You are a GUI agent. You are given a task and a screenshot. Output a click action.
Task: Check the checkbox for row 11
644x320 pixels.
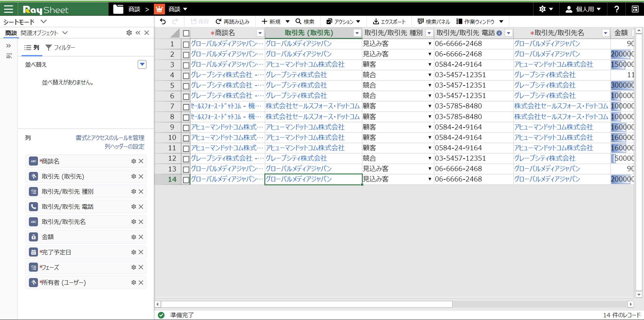[x=186, y=148]
